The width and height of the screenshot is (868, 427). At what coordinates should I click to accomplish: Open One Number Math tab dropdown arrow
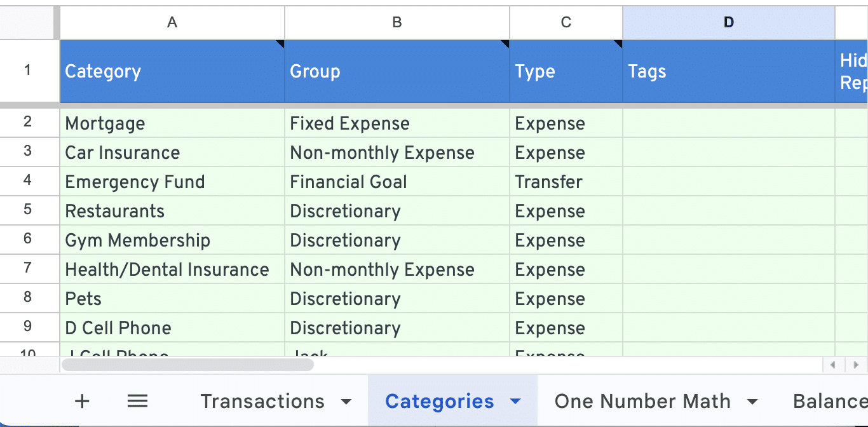point(752,402)
